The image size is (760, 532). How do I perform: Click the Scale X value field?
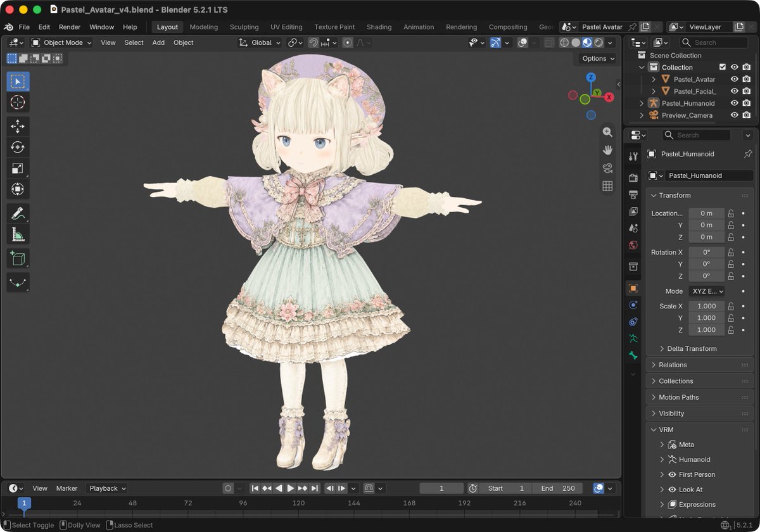706,306
